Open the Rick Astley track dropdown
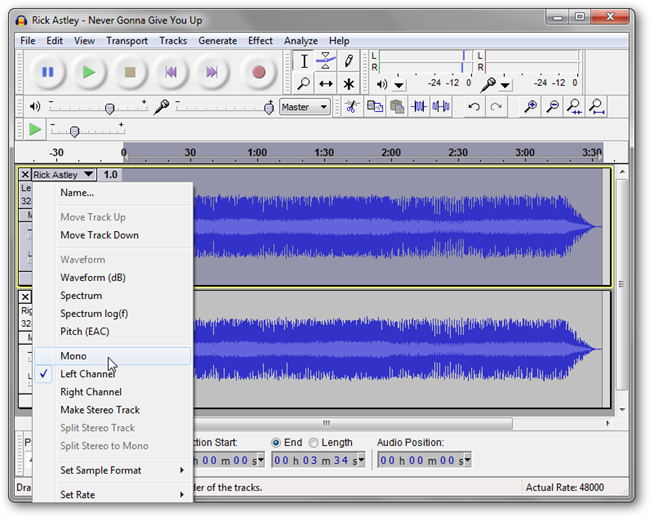The image size is (650, 517). (63, 175)
